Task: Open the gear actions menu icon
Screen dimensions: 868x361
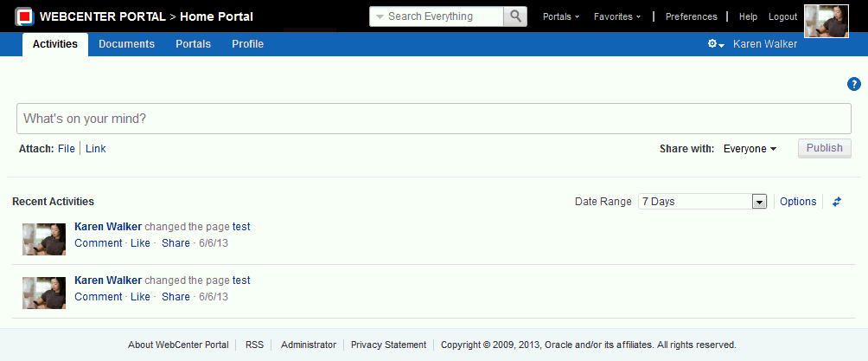Action: (716, 44)
